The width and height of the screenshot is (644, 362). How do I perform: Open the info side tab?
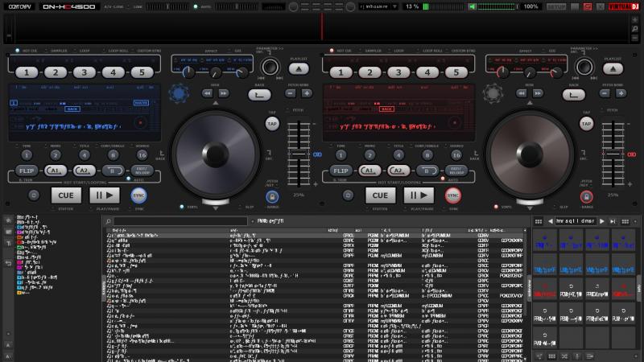pos(638,289)
